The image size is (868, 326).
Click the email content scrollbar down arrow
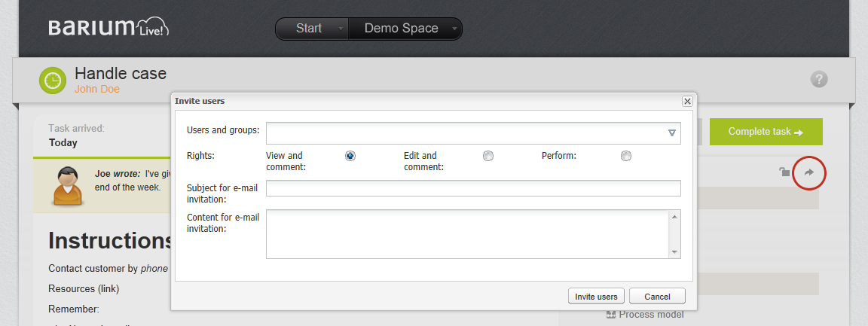point(674,252)
